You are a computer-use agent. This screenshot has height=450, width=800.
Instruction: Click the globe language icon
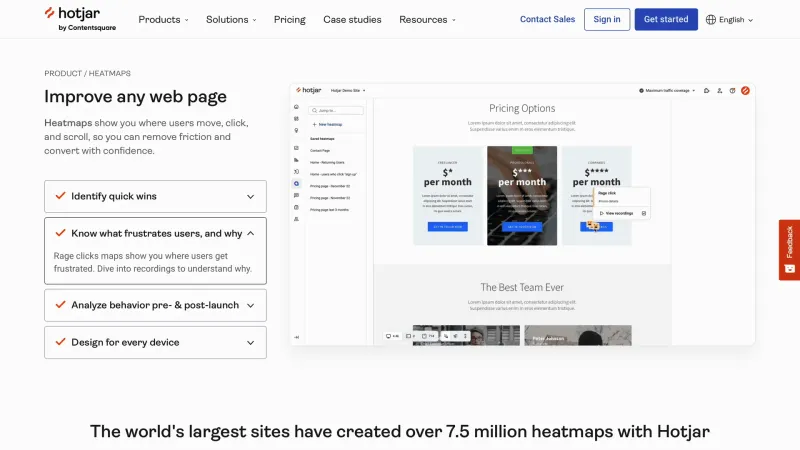point(711,19)
